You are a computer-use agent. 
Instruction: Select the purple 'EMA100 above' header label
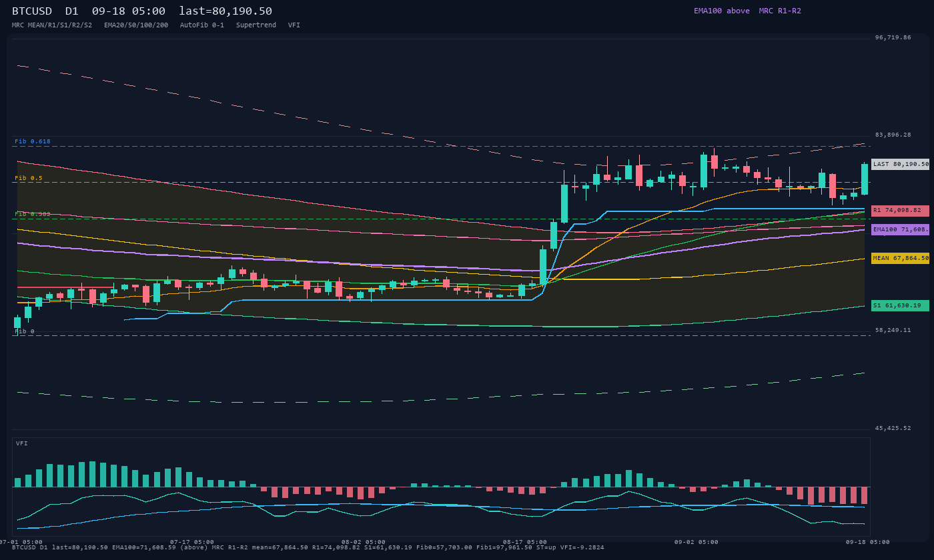[721, 11]
